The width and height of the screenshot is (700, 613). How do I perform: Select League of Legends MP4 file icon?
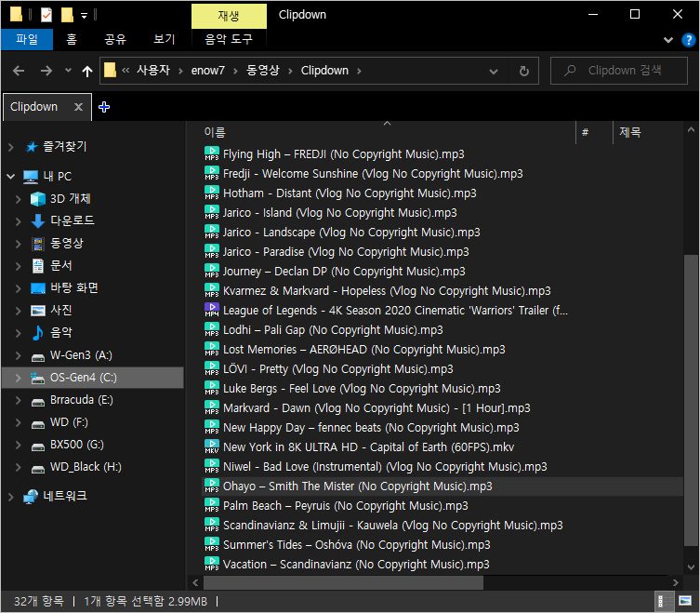(x=212, y=310)
